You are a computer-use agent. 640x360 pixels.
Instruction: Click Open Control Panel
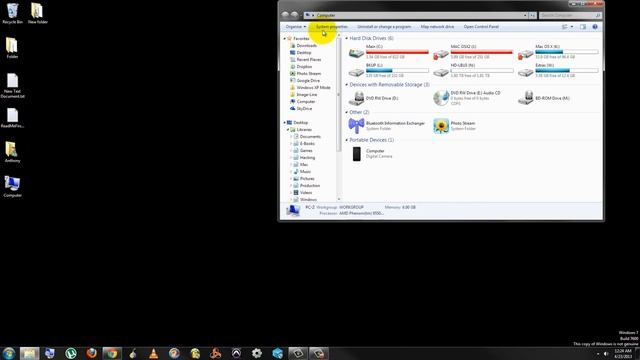point(481,27)
